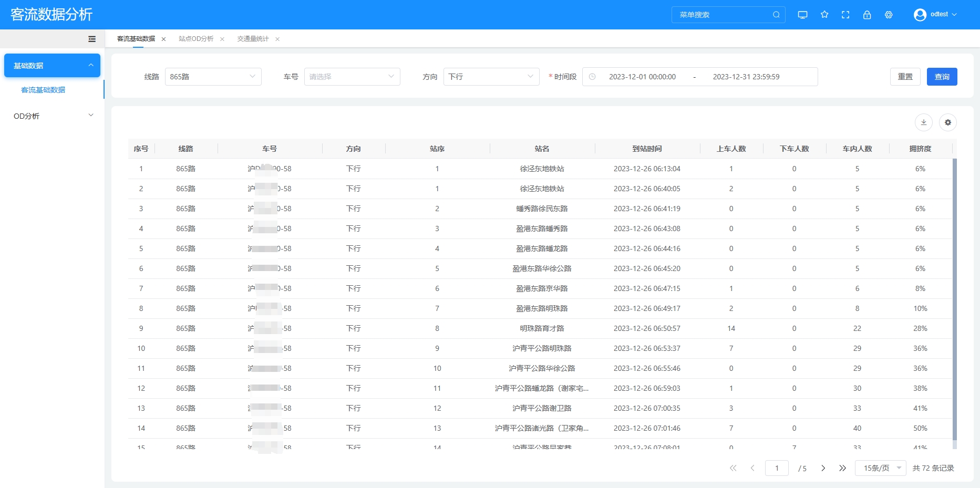Click the 上车人数 column header
Screen dimensions: 980x488
[731, 149]
